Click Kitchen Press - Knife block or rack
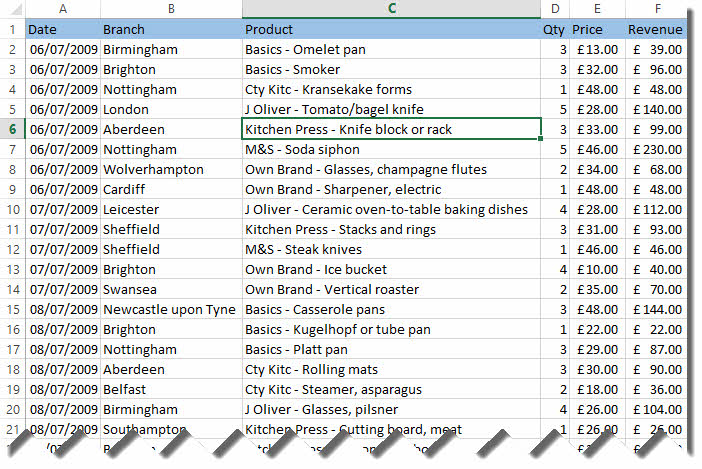The height and width of the screenshot is (469, 702). (x=391, y=129)
